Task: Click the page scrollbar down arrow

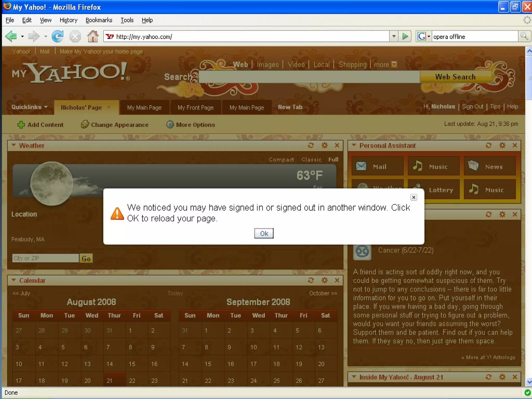Action: coord(529,382)
